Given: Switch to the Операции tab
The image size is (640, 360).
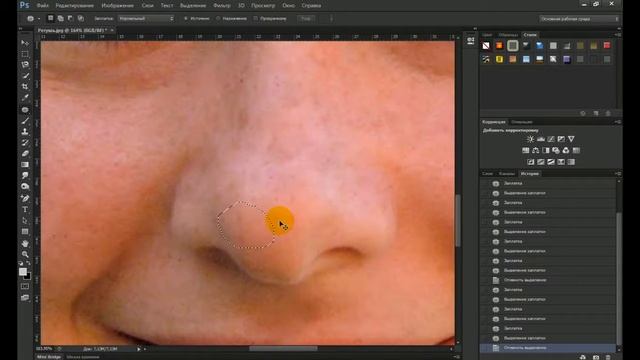Looking at the screenshot, I should tap(522, 122).
